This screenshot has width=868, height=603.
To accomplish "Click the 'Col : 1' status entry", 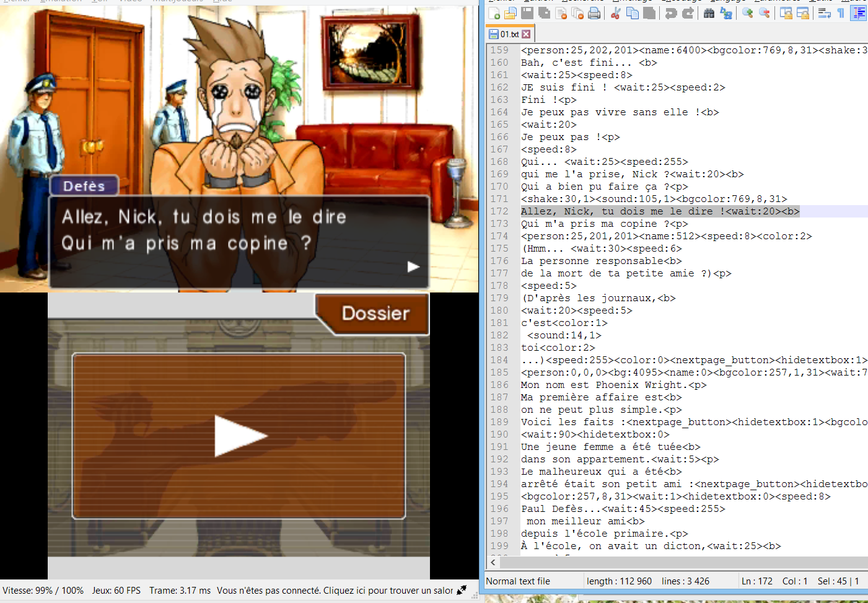I will (x=795, y=581).
